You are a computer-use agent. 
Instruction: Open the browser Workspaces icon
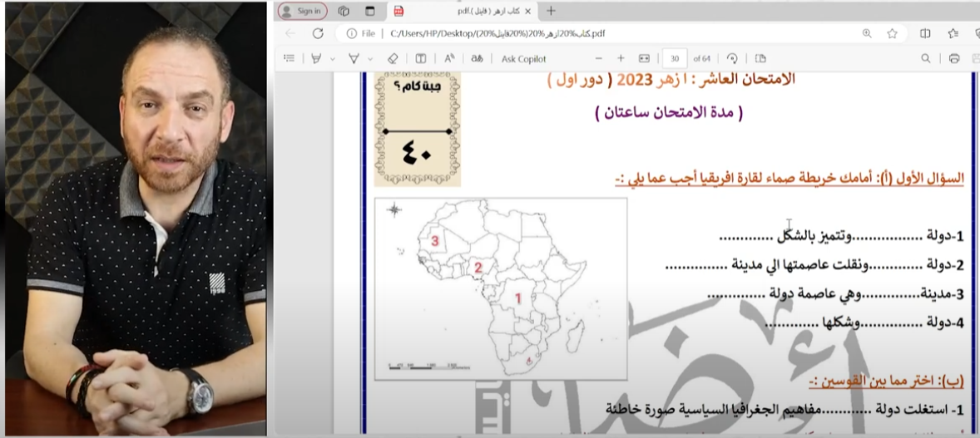pos(343,12)
